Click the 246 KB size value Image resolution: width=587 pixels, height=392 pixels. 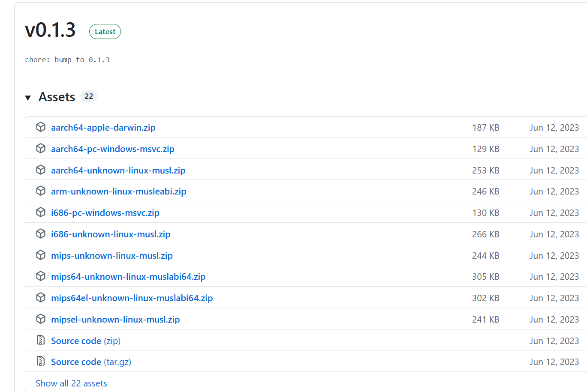click(486, 192)
